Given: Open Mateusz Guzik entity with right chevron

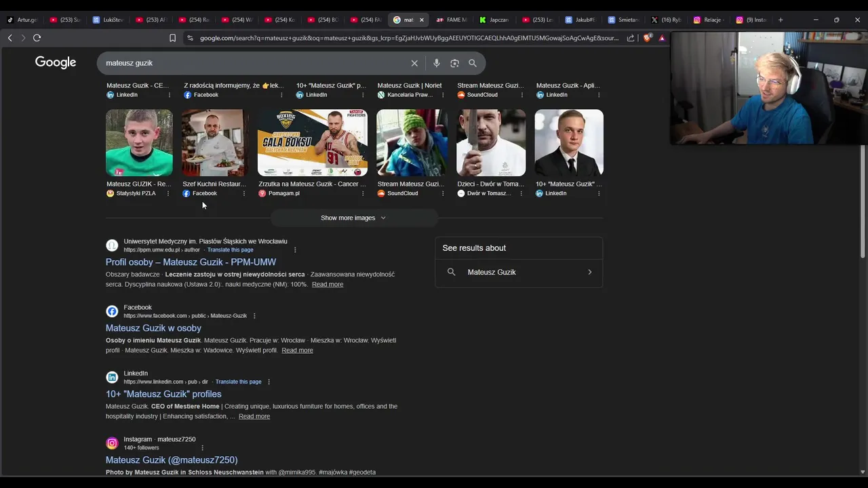Looking at the screenshot, I should pos(589,272).
